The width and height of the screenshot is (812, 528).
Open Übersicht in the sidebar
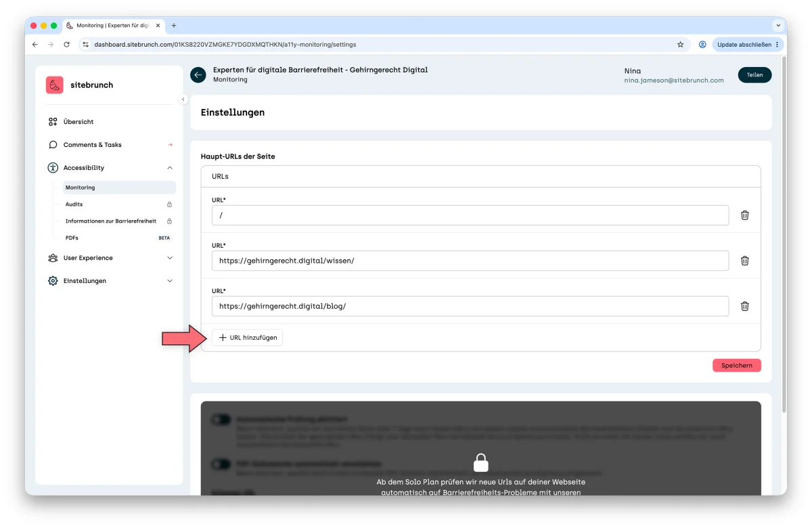pyautogui.click(x=78, y=122)
